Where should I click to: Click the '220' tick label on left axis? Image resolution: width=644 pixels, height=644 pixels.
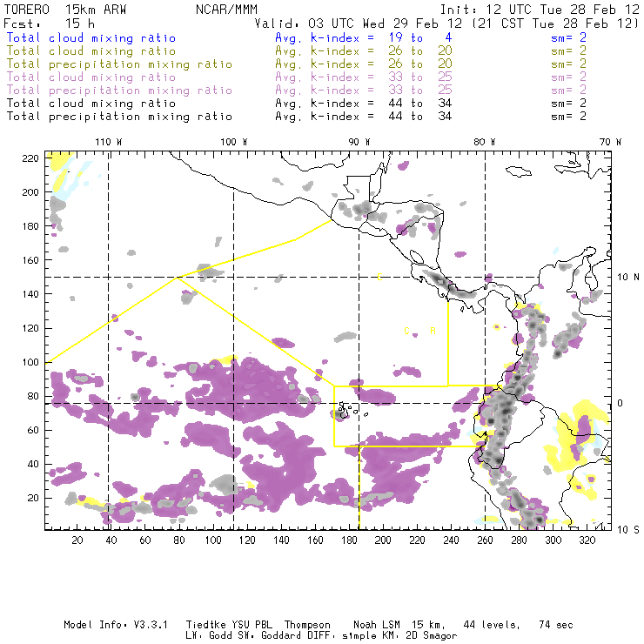30,158
